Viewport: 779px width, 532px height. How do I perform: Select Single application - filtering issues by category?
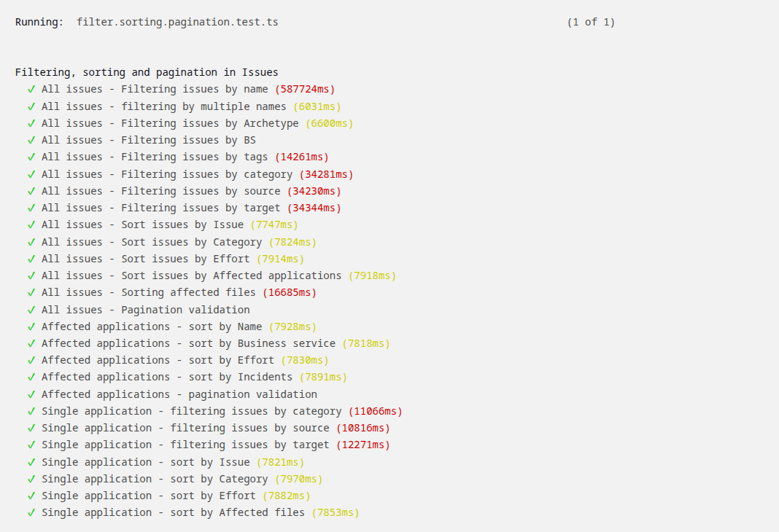point(191,411)
